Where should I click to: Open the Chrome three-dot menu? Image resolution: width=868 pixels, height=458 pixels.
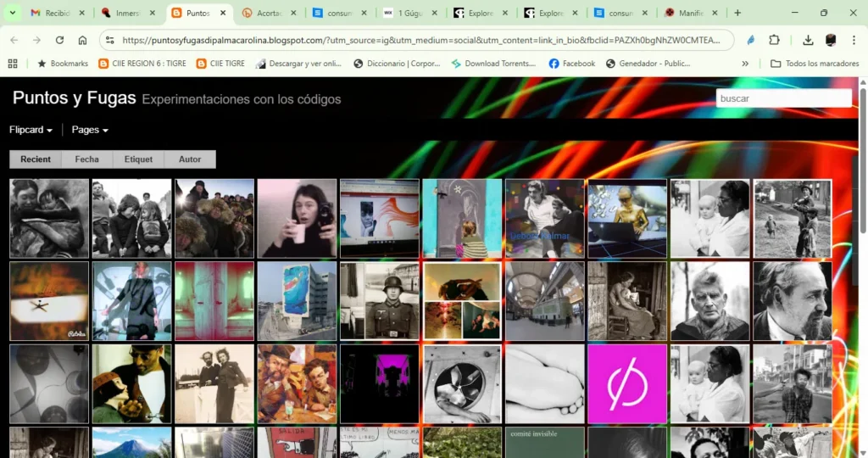click(x=853, y=40)
